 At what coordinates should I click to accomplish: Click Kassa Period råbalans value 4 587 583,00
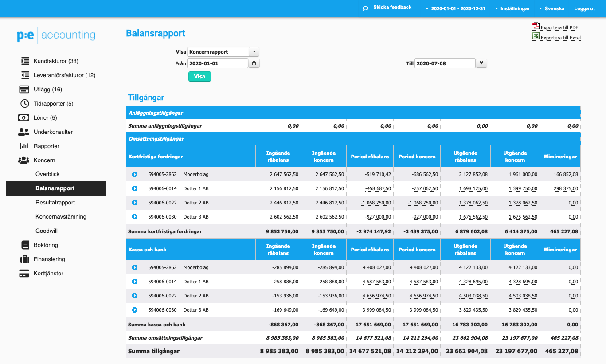click(x=377, y=282)
